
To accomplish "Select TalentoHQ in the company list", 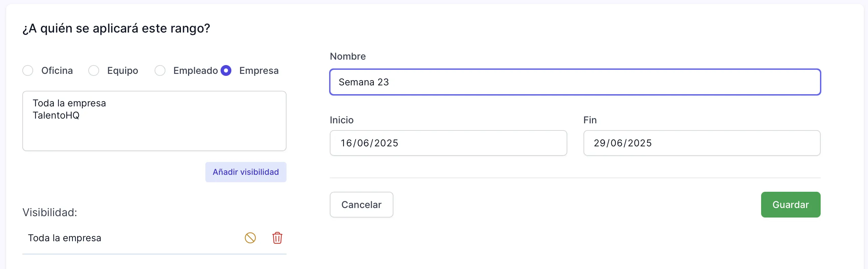I will (56, 115).
